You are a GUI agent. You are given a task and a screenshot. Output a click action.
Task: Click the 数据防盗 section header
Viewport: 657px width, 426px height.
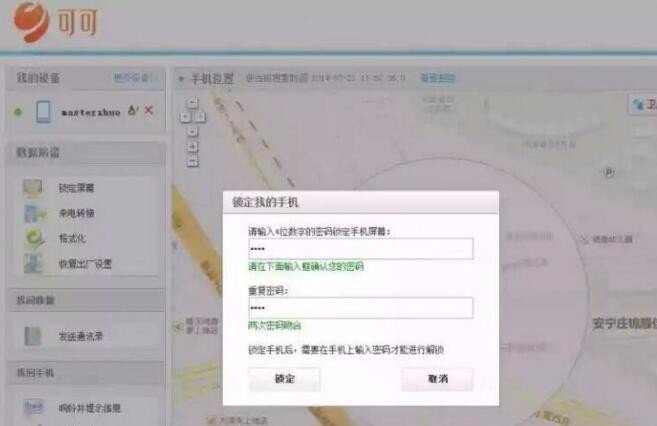click(38, 152)
